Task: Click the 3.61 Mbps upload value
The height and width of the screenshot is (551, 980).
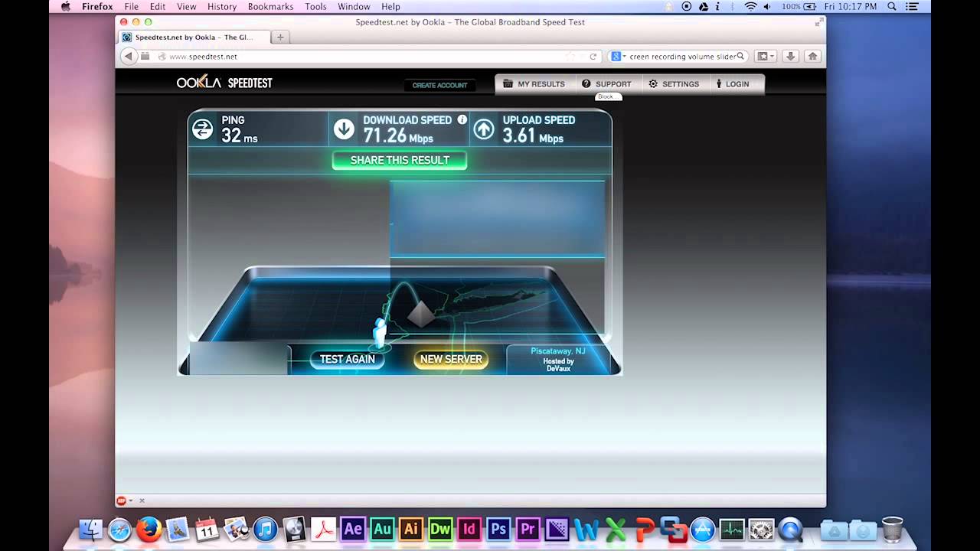Action: click(x=533, y=136)
